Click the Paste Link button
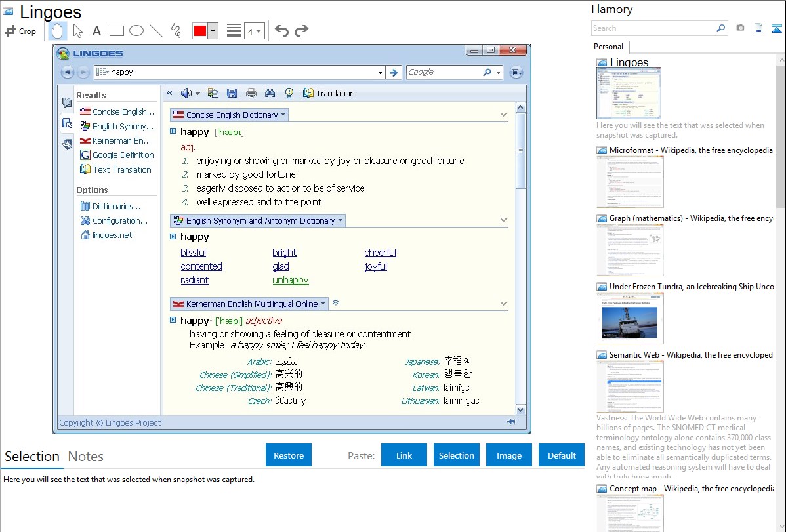The width and height of the screenshot is (786, 532). pos(404,455)
